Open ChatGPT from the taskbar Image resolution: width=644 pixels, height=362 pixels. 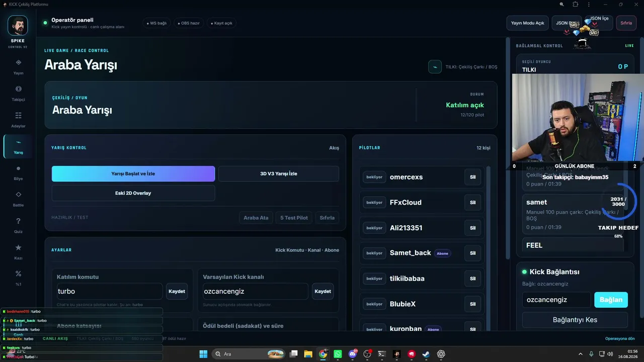pyautogui.click(x=441, y=354)
